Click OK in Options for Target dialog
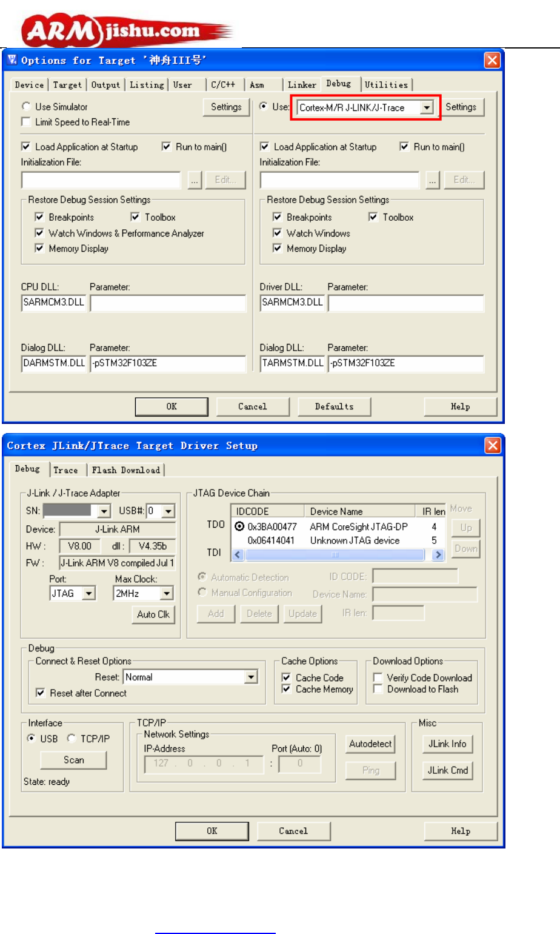 172,407
